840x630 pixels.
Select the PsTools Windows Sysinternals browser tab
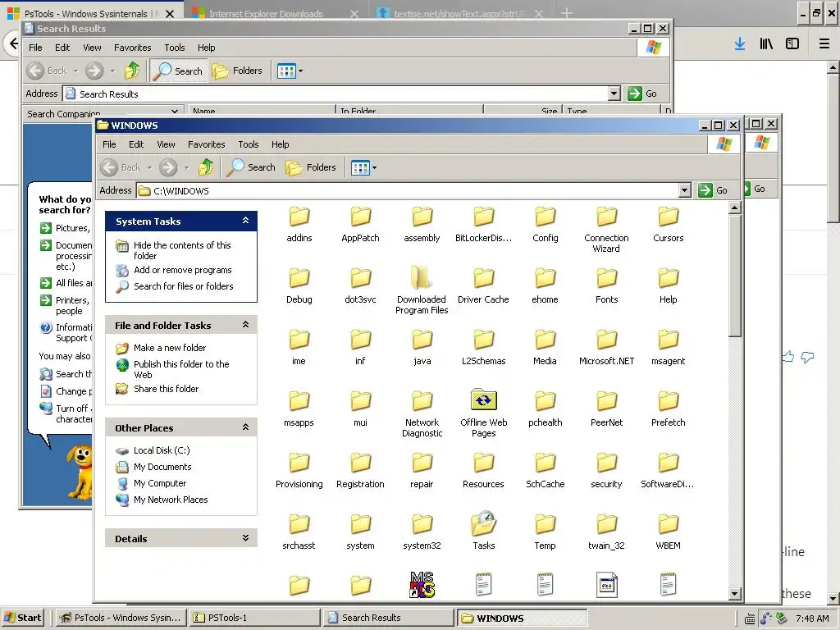point(91,13)
